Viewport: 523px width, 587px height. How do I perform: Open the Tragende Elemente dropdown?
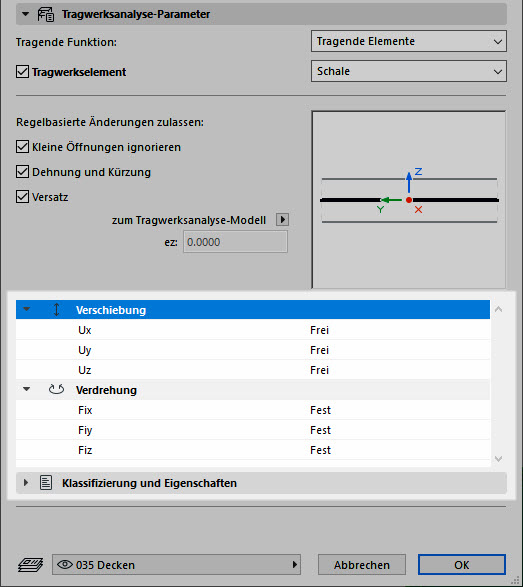pyautogui.click(x=409, y=41)
